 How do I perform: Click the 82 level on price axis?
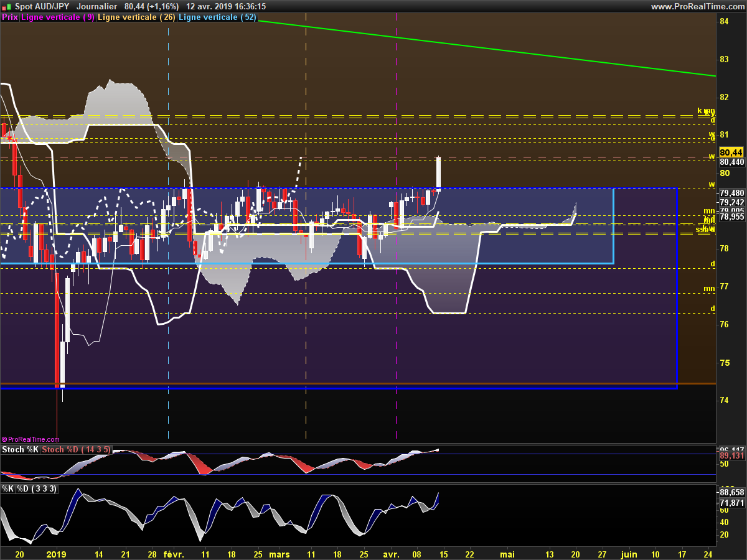724,97
